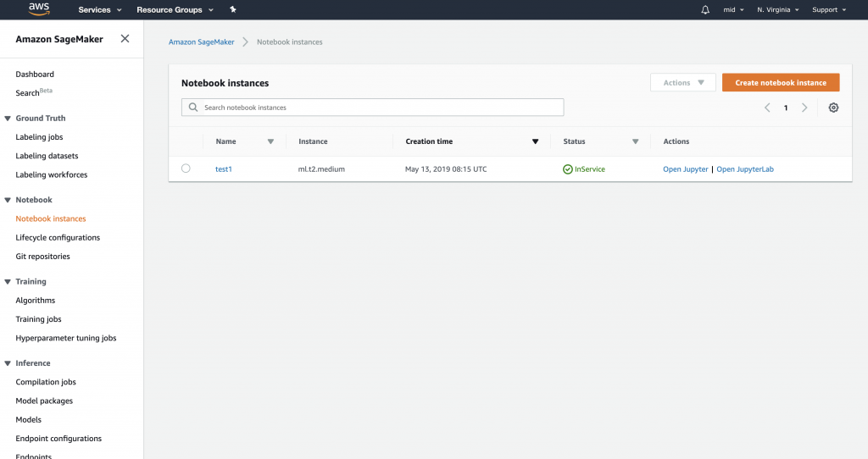
Task: Open Git repositories
Action: pos(42,257)
